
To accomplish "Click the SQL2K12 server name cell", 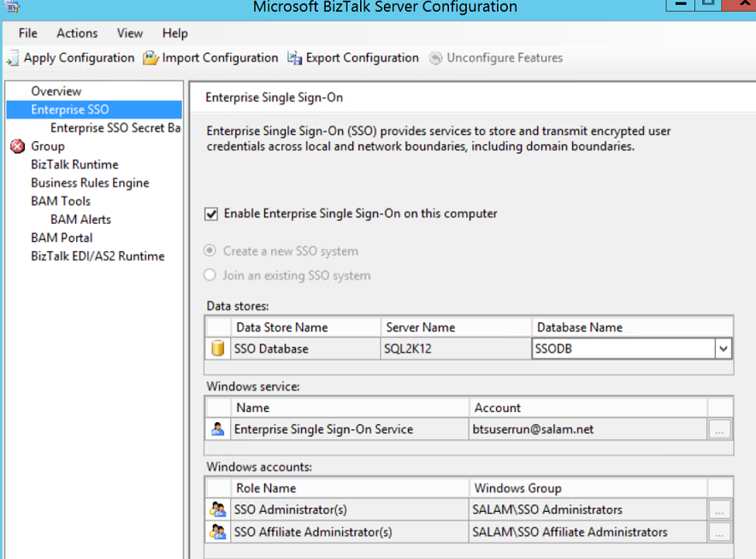I will 456,349.
